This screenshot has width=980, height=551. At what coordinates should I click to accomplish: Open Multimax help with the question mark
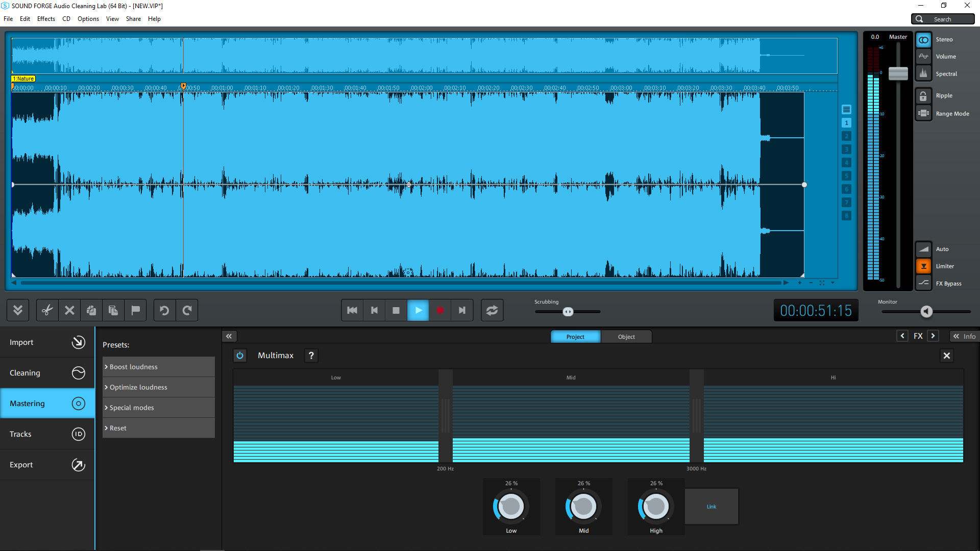click(x=311, y=355)
